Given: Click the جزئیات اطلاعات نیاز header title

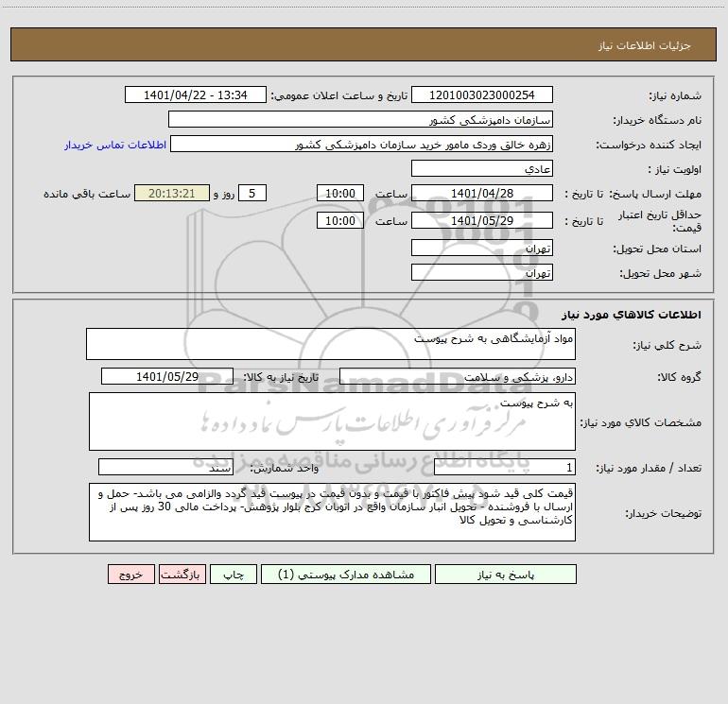Looking at the screenshot, I should 644,45.
